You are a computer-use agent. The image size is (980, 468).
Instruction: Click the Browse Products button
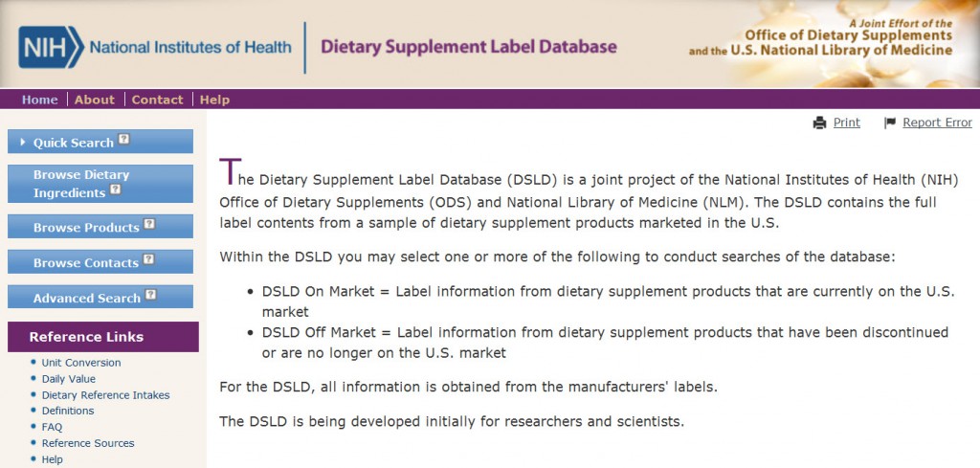click(100, 226)
